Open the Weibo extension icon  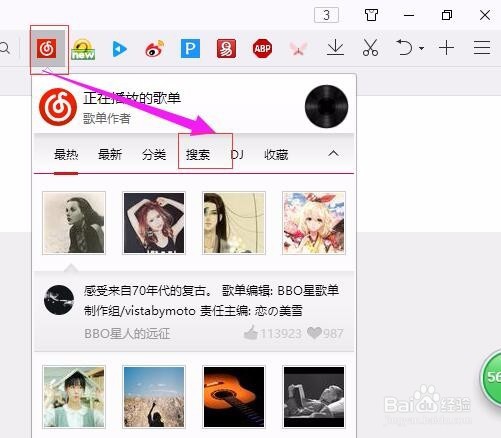tap(155, 49)
